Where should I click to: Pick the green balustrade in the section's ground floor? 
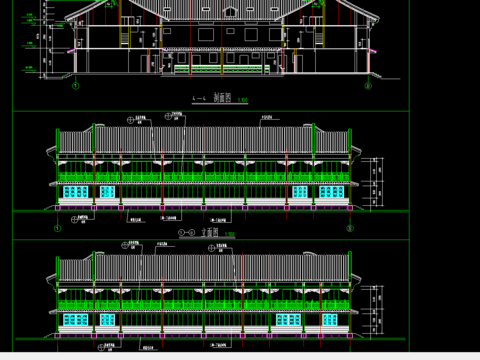tap(221, 69)
